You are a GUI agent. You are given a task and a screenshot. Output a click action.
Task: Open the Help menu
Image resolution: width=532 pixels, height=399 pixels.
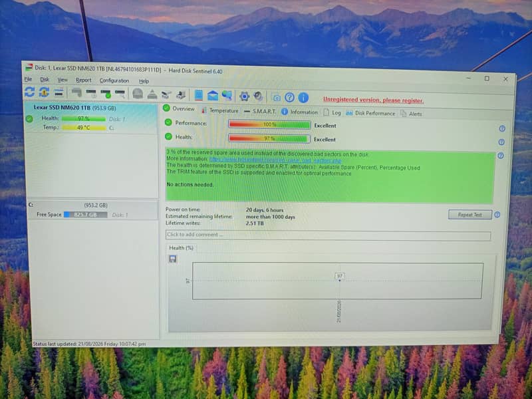[144, 81]
